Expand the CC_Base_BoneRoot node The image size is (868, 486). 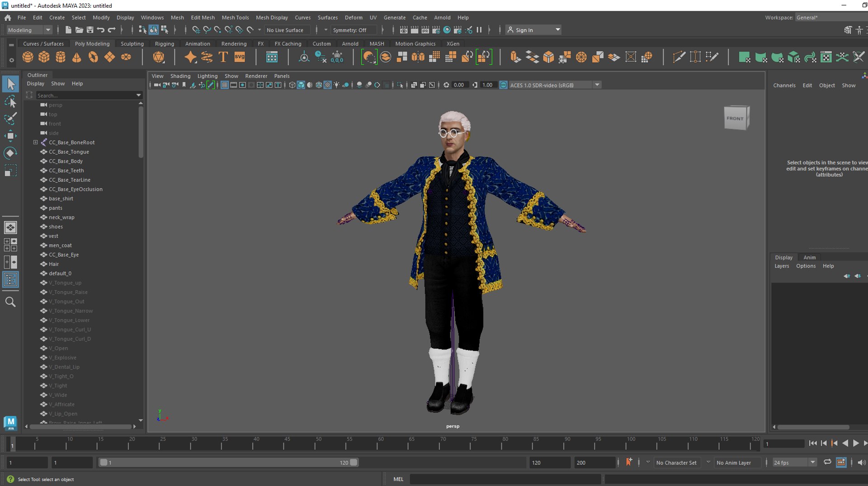tap(35, 142)
